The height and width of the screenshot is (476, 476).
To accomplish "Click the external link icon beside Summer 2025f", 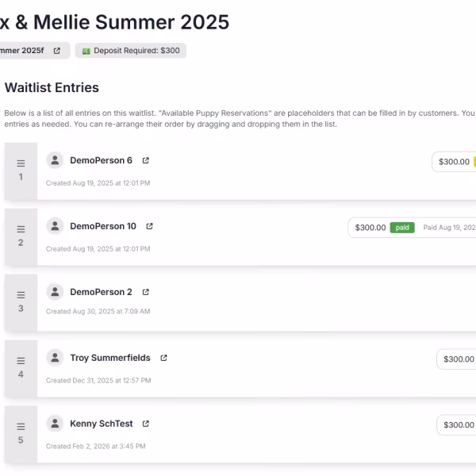I will click(x=57, y=51).
